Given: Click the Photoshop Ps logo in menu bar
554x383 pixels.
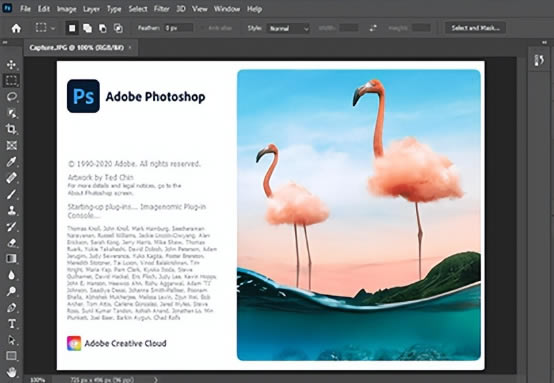Looking at the screenshot, I should point(7,8).
